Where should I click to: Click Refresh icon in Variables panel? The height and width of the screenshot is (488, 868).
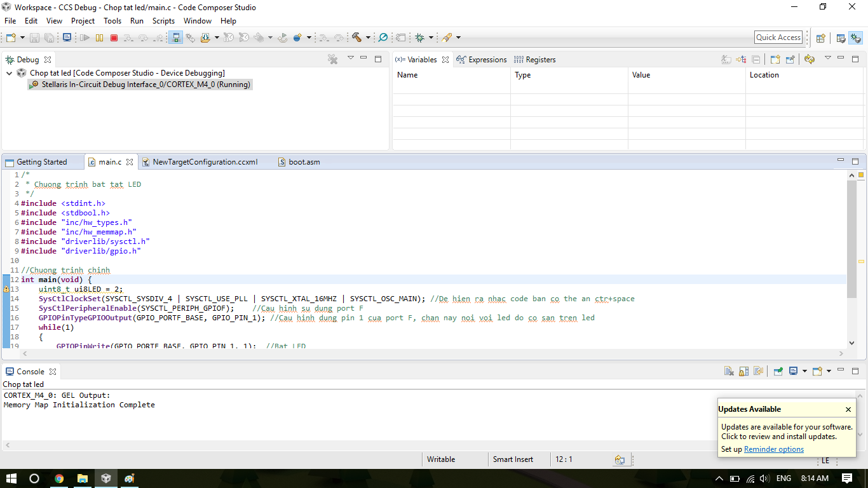point(809,60)
